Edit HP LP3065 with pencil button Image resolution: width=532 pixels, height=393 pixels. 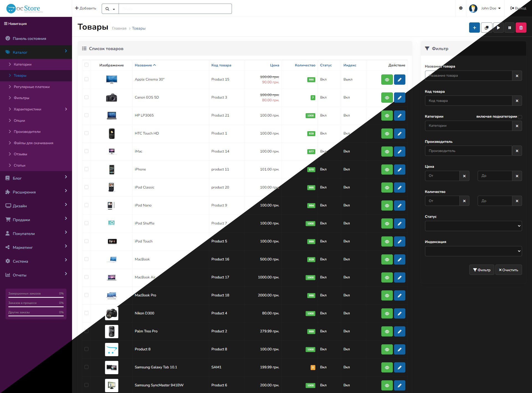pyautogui.click(x=400, y=116)
